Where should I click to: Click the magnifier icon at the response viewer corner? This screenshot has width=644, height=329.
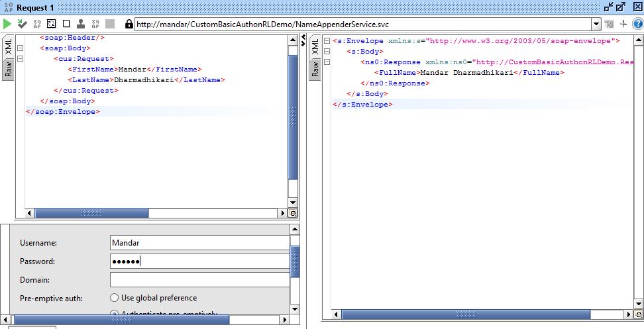[638, 314]
